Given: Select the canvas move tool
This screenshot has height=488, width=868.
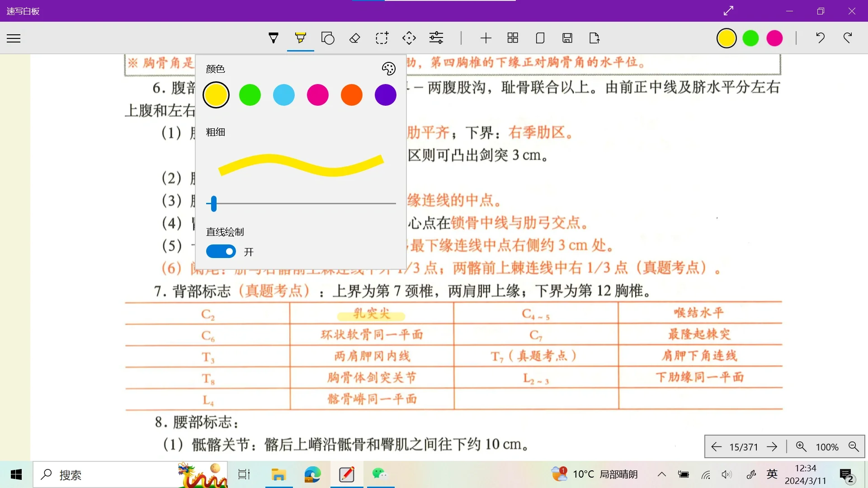Looking at the screenshot, I should (x=409, y=38).
